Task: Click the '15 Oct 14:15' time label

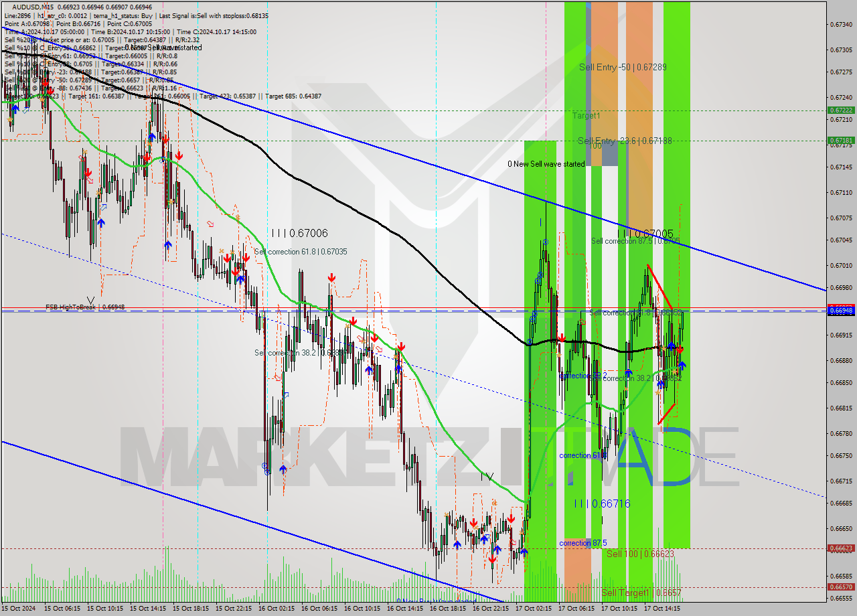Action: click(148, 609)
